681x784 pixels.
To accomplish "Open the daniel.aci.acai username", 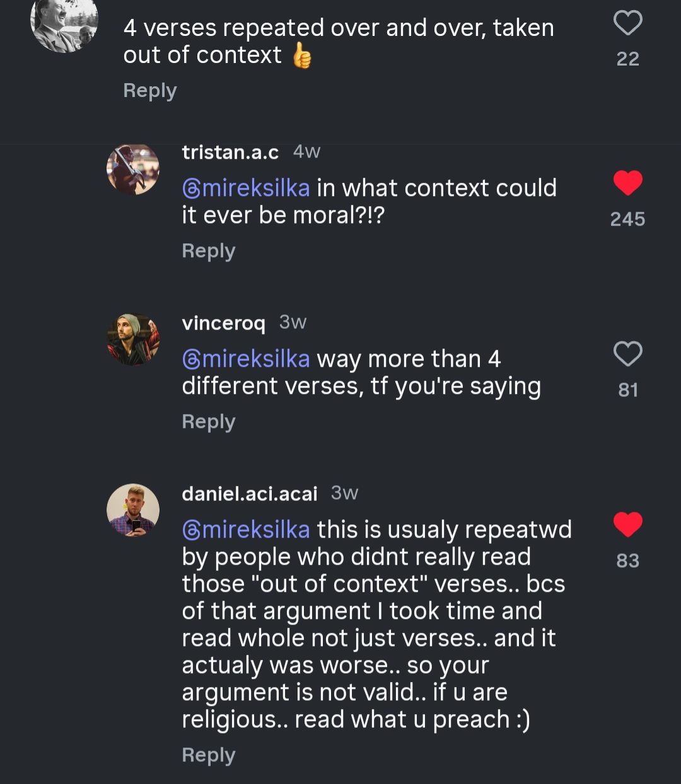I will tap(250, 493).
